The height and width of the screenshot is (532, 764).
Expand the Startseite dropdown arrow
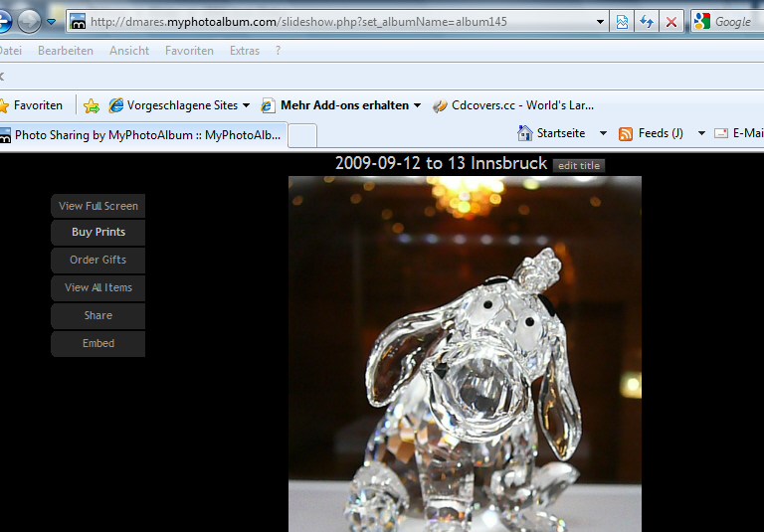click(x=603, y=133)
